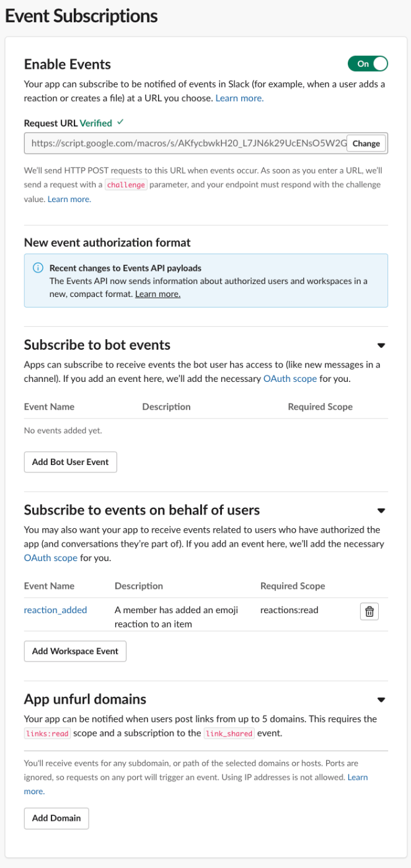Click the Event Subscriptions page title
This screenshot has width=411, height=868.
pyautogui.click(x=81, y=15)
